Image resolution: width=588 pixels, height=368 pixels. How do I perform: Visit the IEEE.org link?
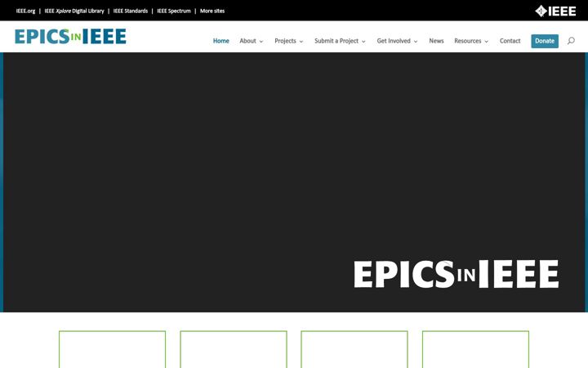25,11
